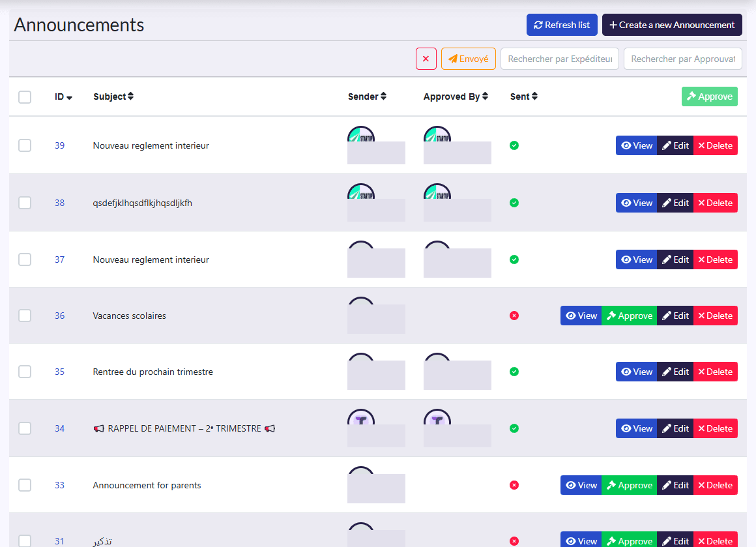Image resolution: width=756 pixels, height=547 pixels.
Task: Click the green sent status icon for row 37
Action: point(514,259)
